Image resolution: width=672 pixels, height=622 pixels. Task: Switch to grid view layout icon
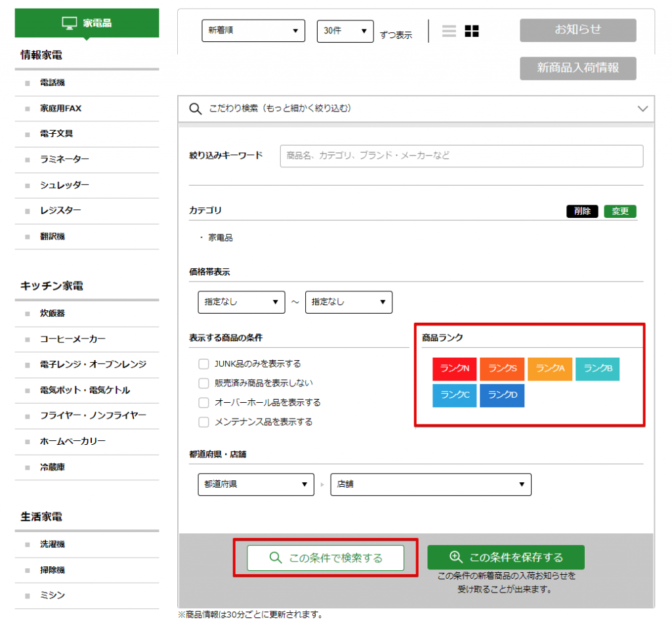pyautogui.click(x=472, y=31)
